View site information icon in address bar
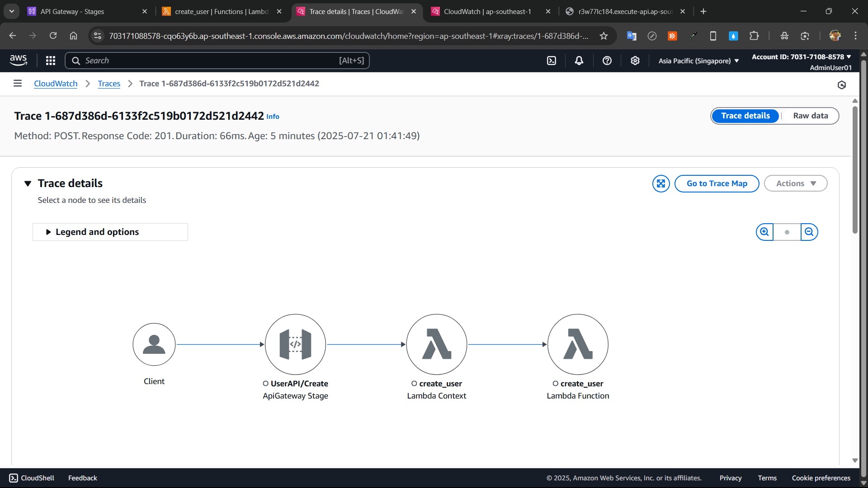 pyautogui.click(x=97, y=36)
